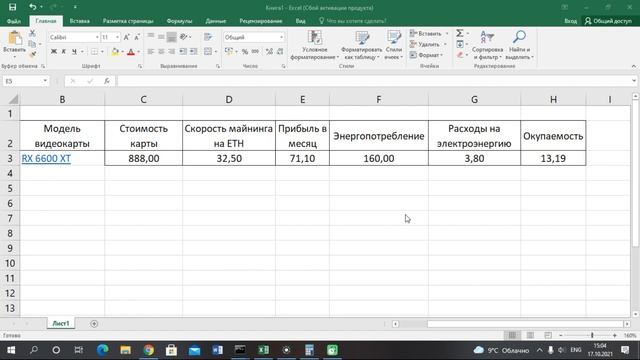Open the font size dropdown
This screenshot has height=360, width=640.
(118, 37)
